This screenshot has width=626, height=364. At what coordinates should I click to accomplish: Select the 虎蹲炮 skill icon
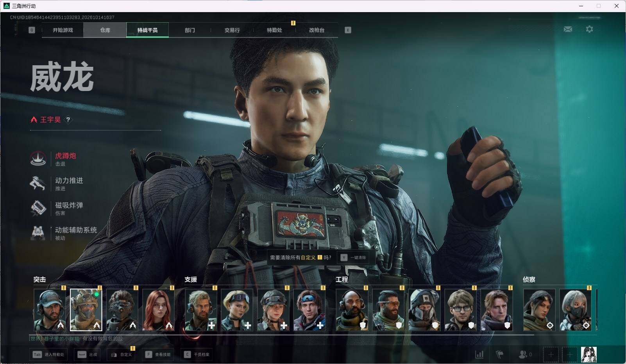coord(38,159)
